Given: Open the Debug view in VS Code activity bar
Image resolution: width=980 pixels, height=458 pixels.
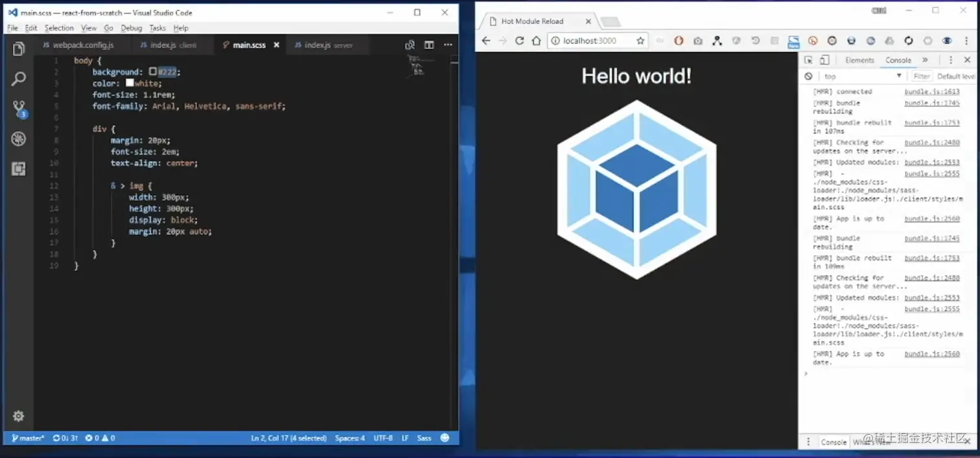Looking at the screenshot, I should tap(19, 139).
